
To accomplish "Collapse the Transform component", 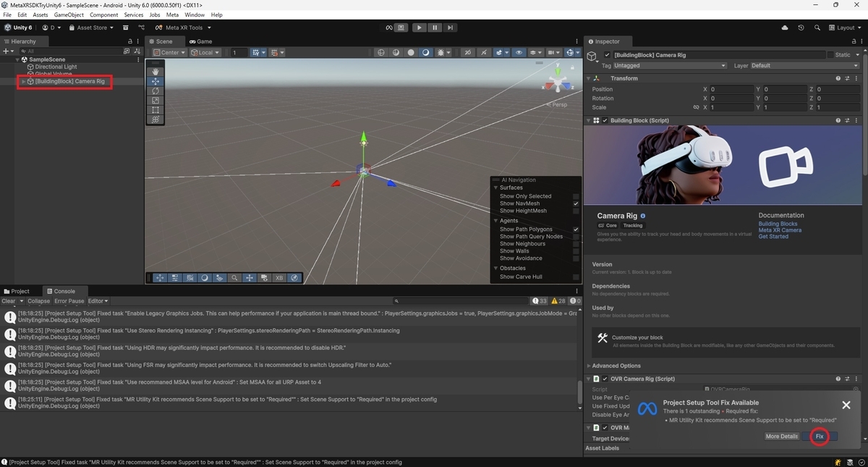I will [588, 78].
